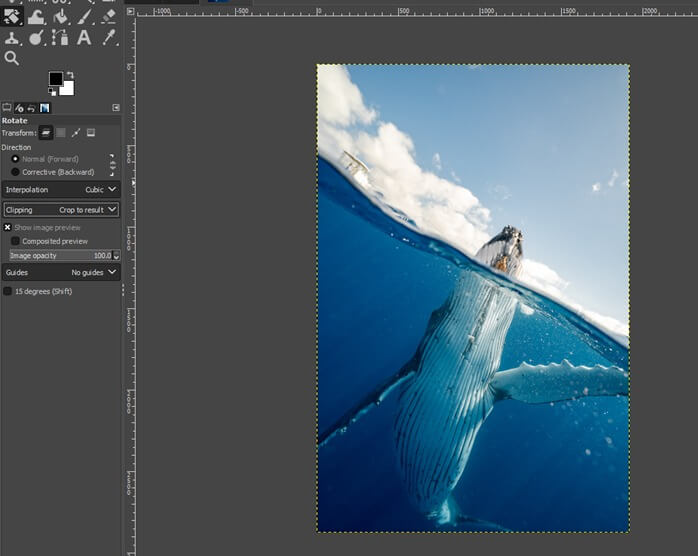Set transform target to selection
The image size is (698, 556).
pyautogui.click(x=61, y=133)
